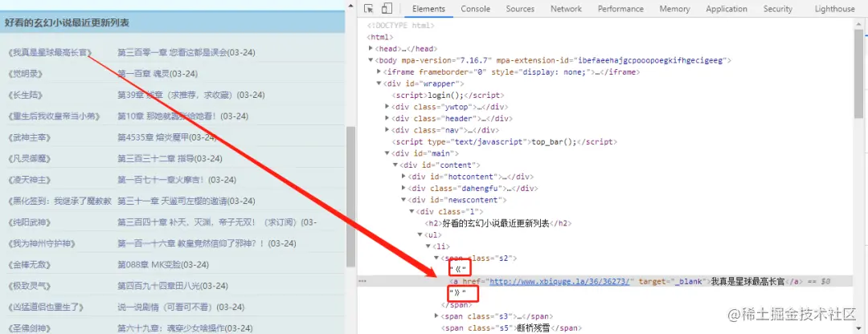Open chapter 第三百三十二章 指导

155,158
